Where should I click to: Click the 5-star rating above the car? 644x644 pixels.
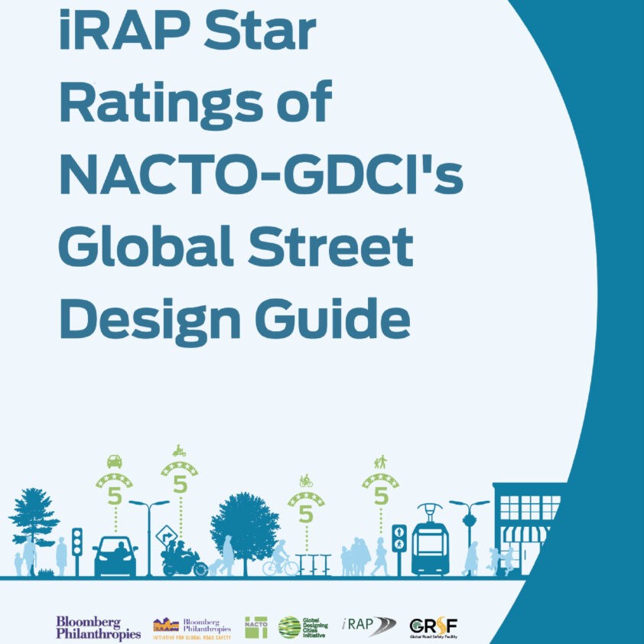[115, 490]
